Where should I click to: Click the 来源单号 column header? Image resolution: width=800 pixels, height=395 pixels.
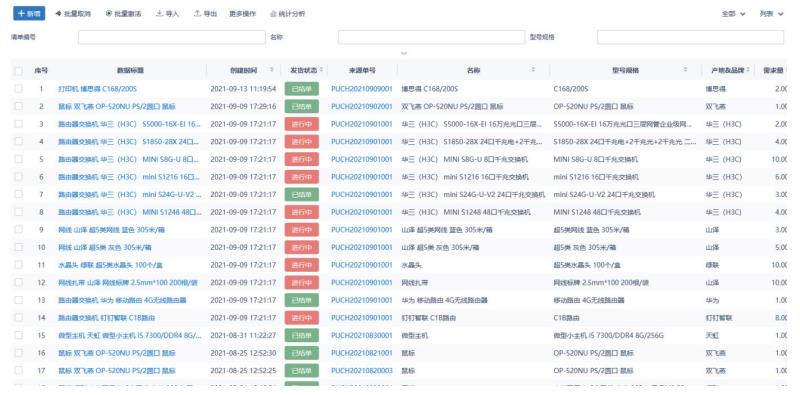[x=362, y=70]
